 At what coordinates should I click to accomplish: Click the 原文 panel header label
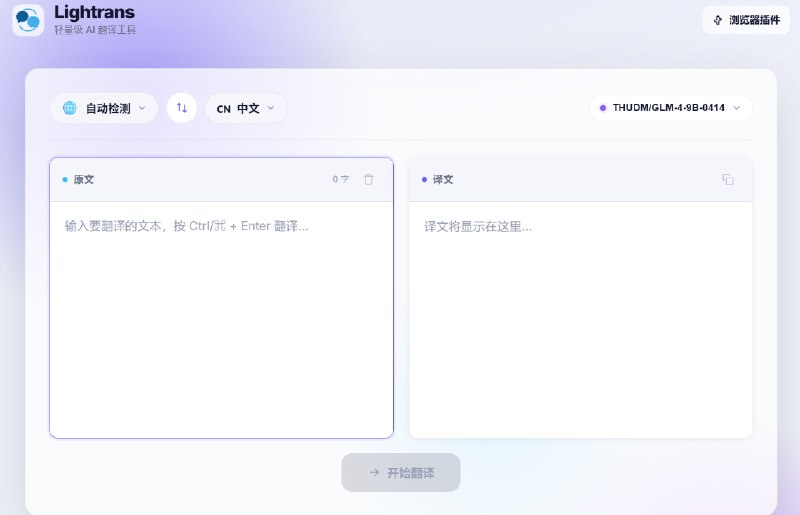point(84,180)
